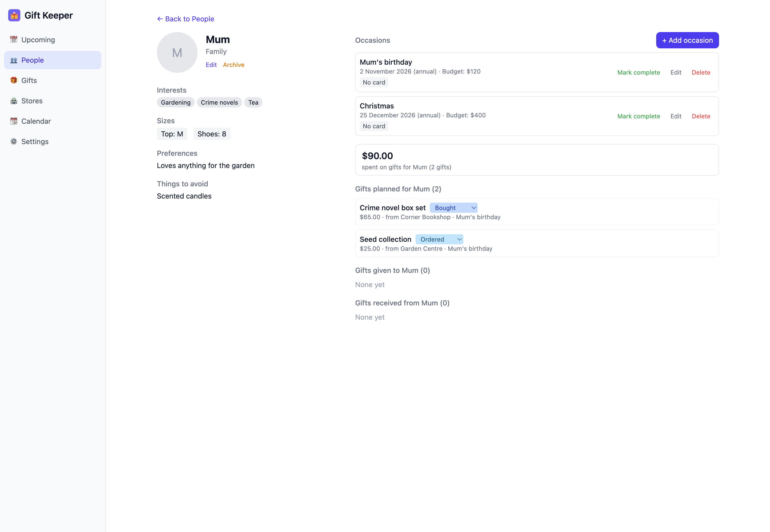Open the Upcoming page
This screenshot has height=532, width=770.
[x=53, y=40]
